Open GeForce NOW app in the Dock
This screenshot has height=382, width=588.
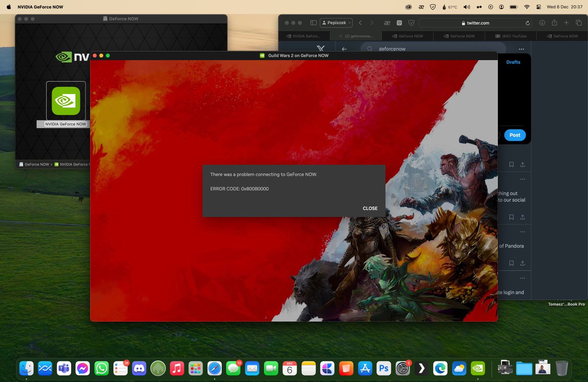coord(478,368)
